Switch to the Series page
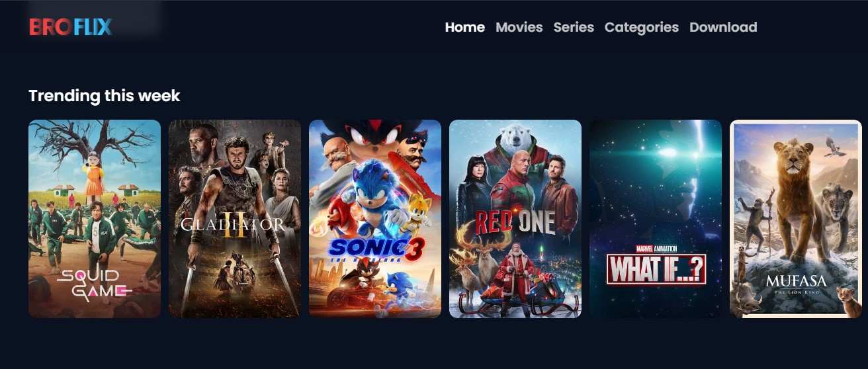This screenshot has height=369, width=868. pyautogui.click(x=574, y=27)
